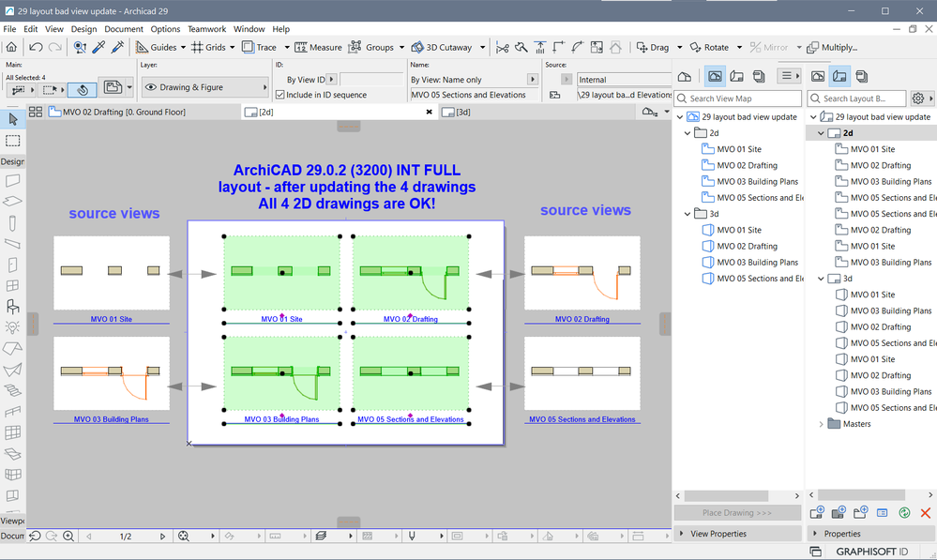This screenshot has height=560, width=937.
Task: Click the green Update icon
Action: coord(904,513)
